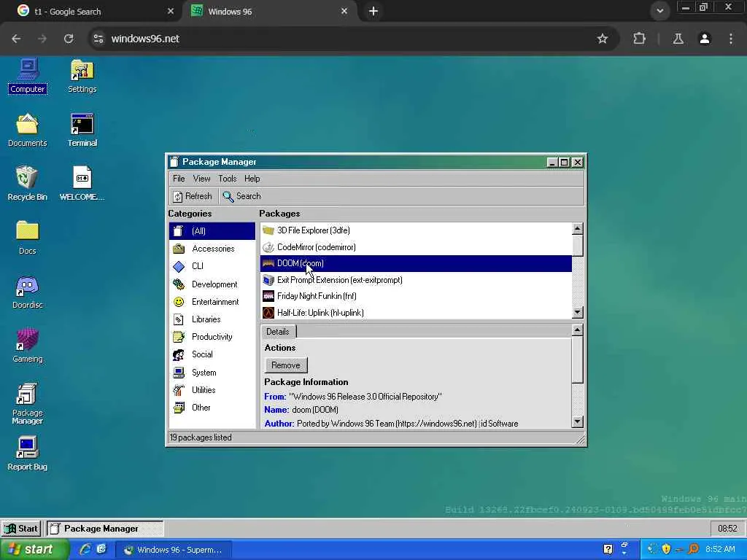Open the Help menu in Package Manager
This screenshot has width=747, height=560.
pyautogui.click(x=252, y=179)
